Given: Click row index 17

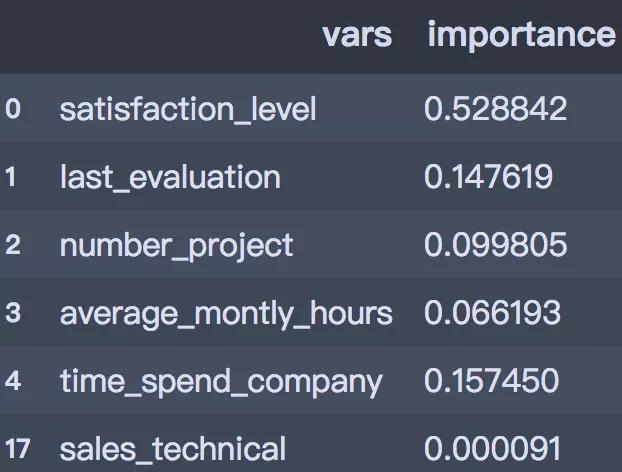Looking at the screenshot, I should [x=18, y=449].
